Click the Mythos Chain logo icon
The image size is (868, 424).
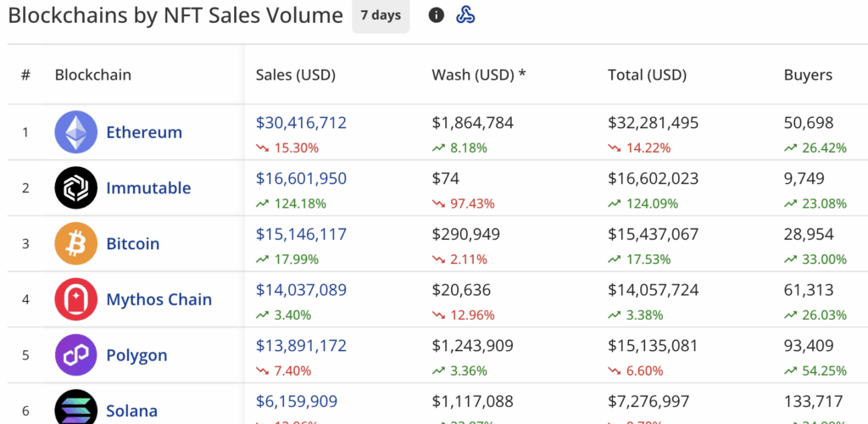coord(76,299)
